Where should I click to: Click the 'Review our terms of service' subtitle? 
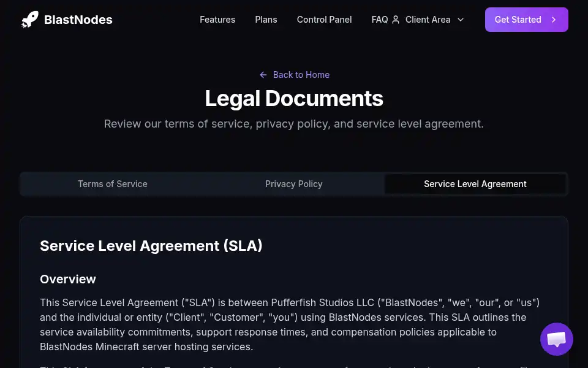coord(294,124)
